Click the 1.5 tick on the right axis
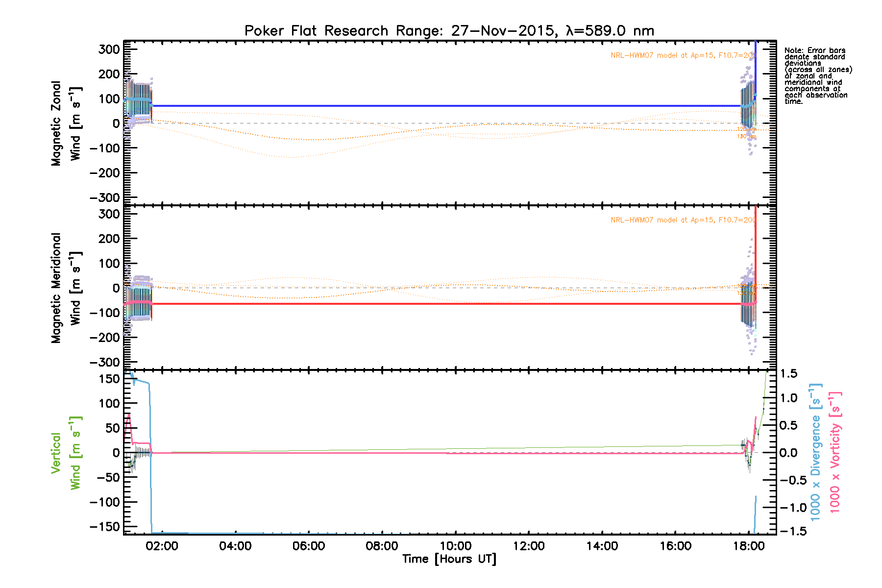 point(789,374)
